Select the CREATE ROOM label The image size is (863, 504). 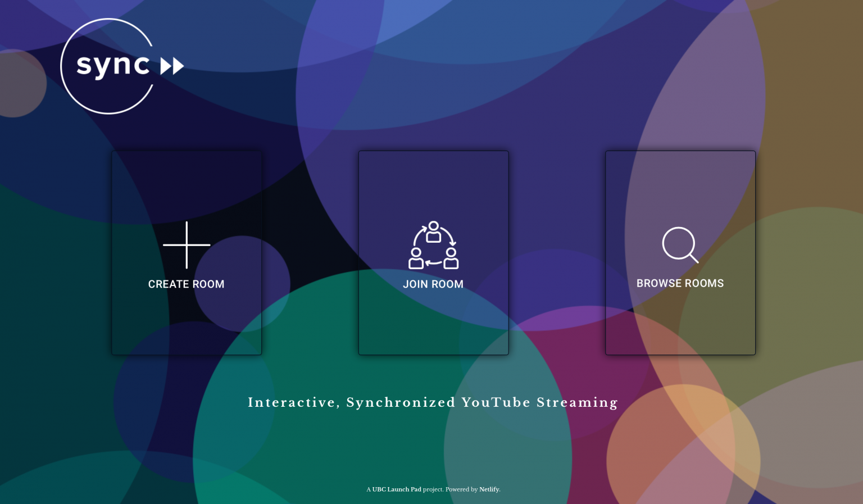coord(187,284)
